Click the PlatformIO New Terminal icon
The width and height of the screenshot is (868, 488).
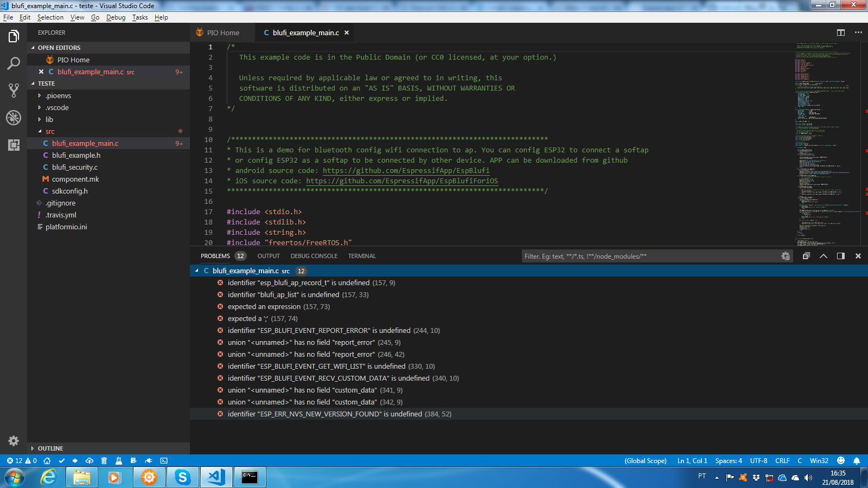tap(164, 460)
